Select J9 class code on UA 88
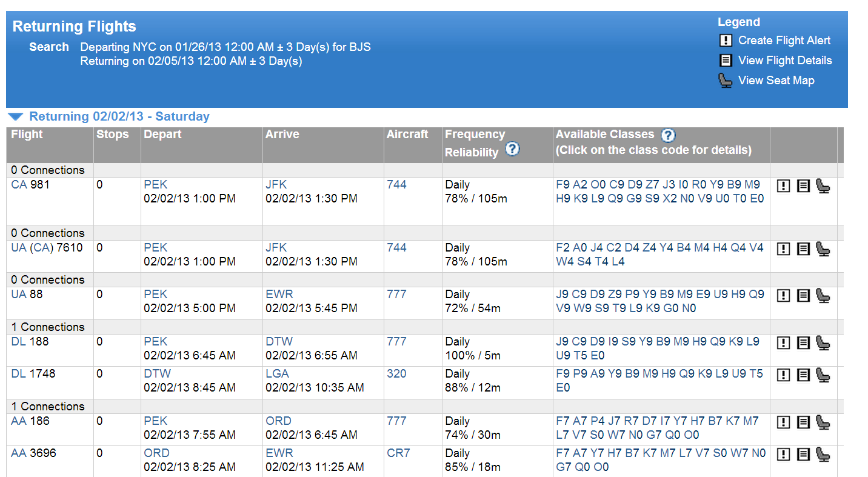Image resolution: width=868 pixels, height=477 pixels. pyautogui.click(x=563, y=295)
